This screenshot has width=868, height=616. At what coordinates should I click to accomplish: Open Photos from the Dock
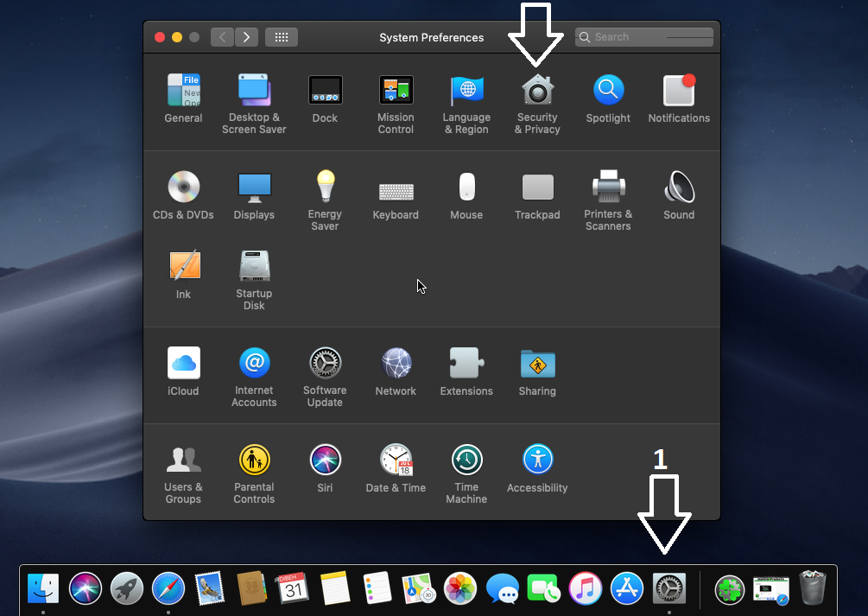point(460,587)
